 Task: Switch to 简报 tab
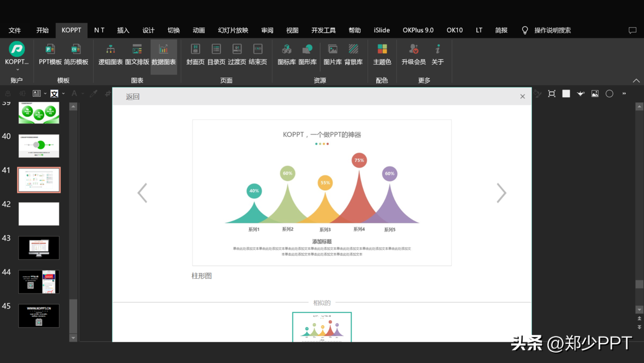pyautogui.click(x=501, y=30)
